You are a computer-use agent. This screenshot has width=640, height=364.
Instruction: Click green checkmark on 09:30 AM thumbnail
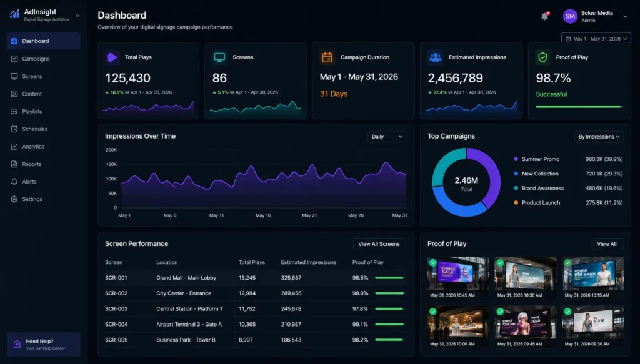pyautogui.click(x=567, y=312)
